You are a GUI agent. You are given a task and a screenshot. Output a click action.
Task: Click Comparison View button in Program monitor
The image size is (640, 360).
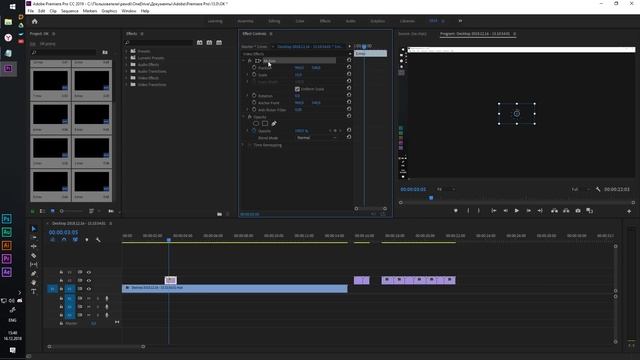pos(589,211)
